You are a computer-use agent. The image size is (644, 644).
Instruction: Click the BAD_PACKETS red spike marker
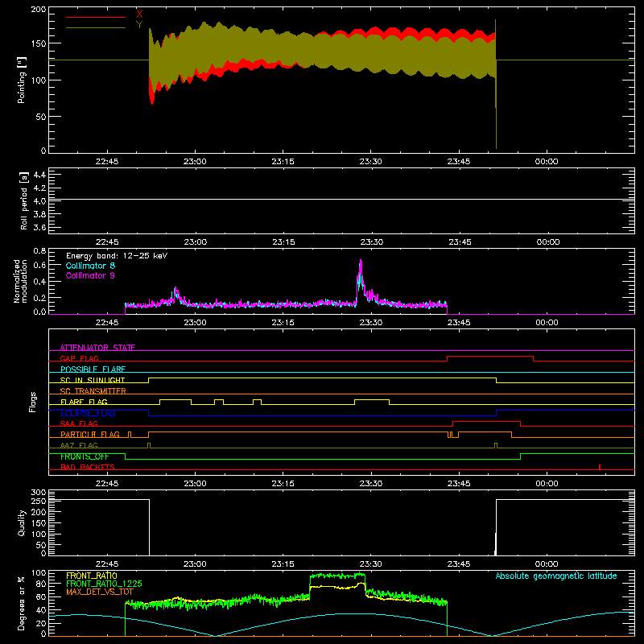click(600, 467)
